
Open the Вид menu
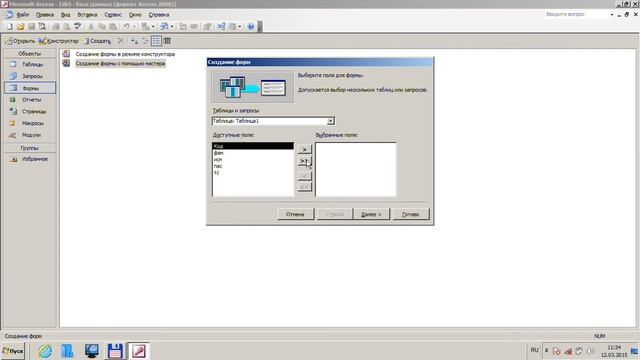pyautogui.click(x=65, y=15)
